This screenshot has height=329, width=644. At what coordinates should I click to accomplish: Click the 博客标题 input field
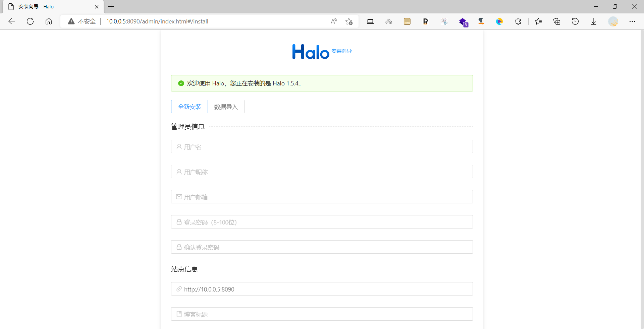coord(322,314)
